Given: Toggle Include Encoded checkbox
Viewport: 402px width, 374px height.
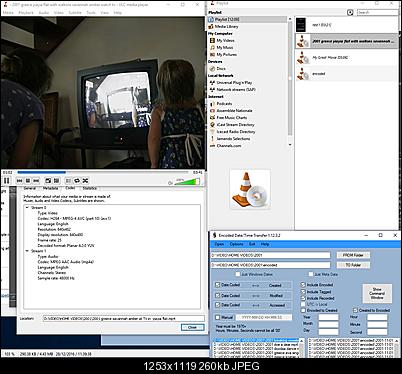Looking at the screenshot, I should 303,285.
